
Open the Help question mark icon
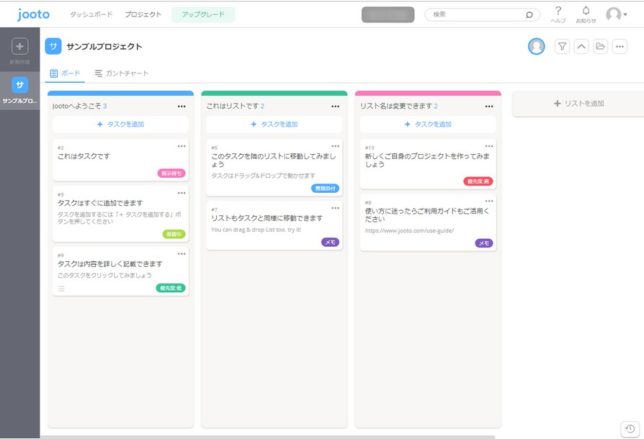click(558, 11)
